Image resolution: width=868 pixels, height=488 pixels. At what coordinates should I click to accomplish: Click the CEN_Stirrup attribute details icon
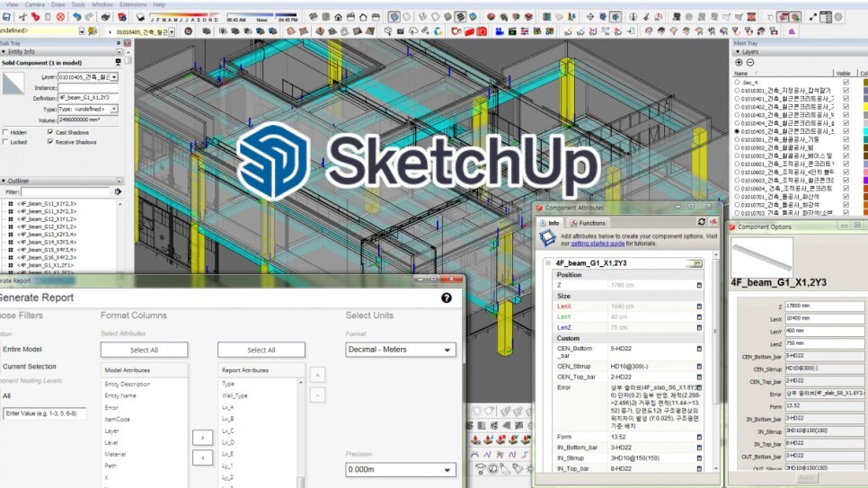click(x=699, y=366)
